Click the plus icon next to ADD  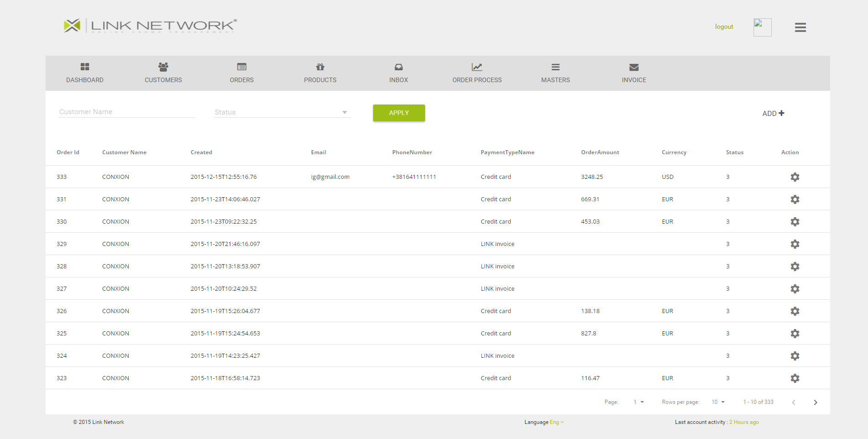781,113
